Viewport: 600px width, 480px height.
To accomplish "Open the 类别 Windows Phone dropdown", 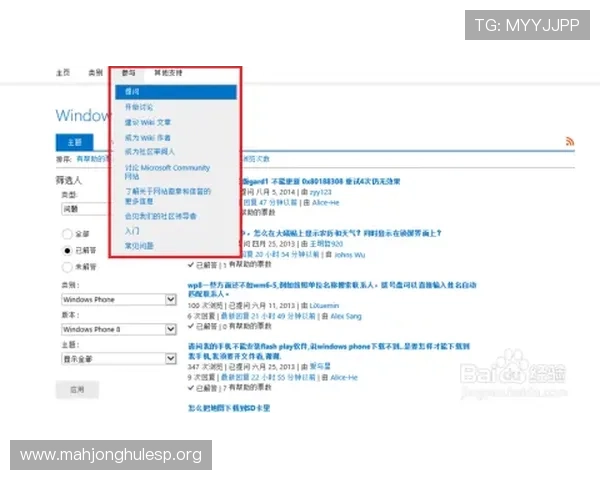I will click(x=119, y=299).
